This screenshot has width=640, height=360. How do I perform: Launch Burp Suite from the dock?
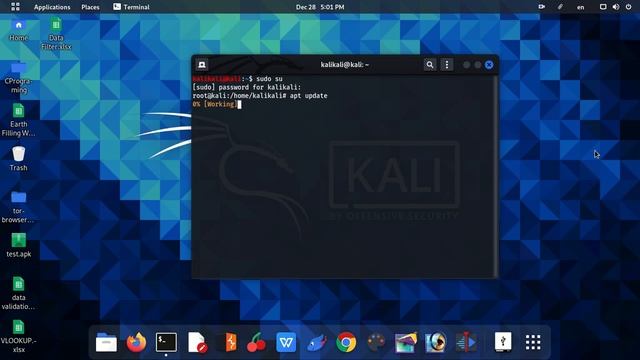tap(230, 342)
